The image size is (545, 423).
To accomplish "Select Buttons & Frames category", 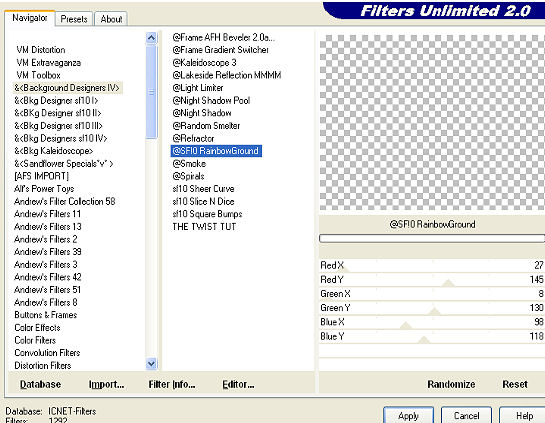I will pos(46,315).
